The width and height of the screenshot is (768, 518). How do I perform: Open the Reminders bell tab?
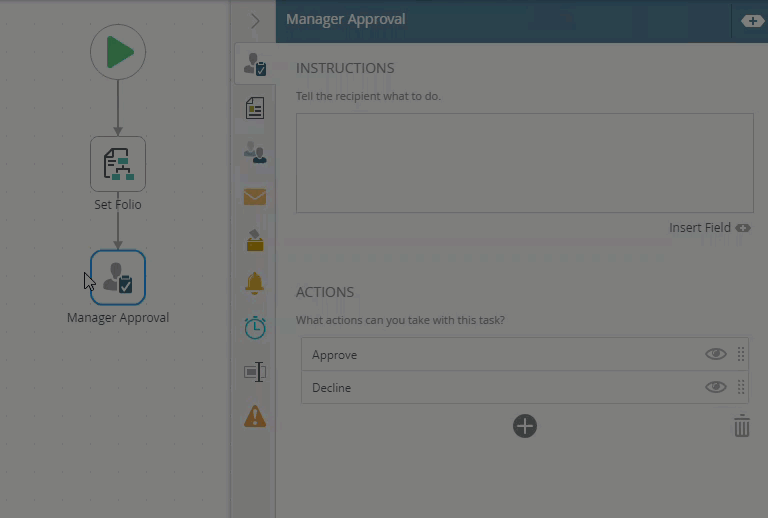pos(255,283)
